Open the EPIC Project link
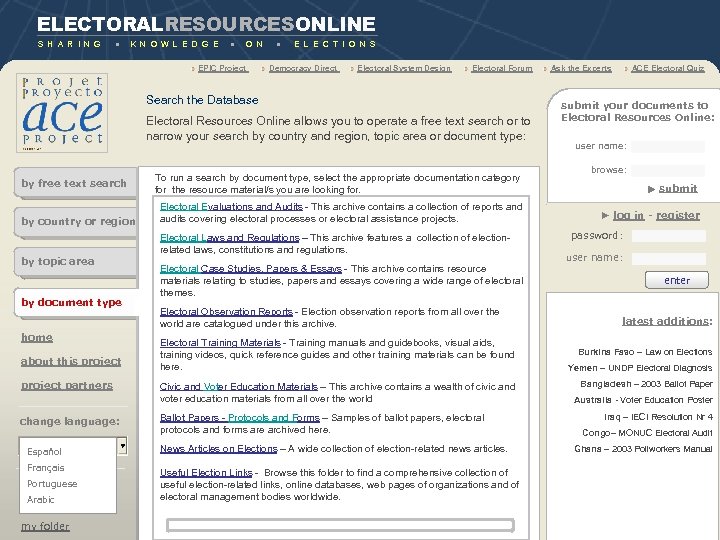The image size is (720, 540). click(223, 68)
